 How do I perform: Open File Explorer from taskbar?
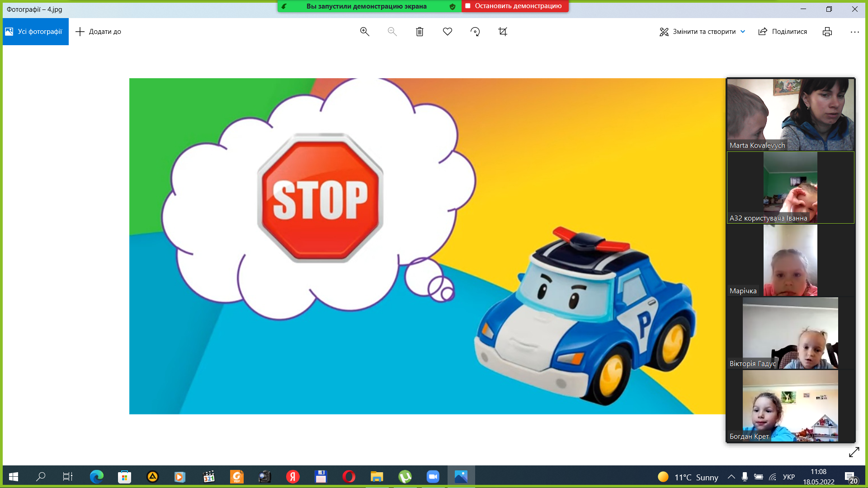pyautogui.click(x=377, y=477)
